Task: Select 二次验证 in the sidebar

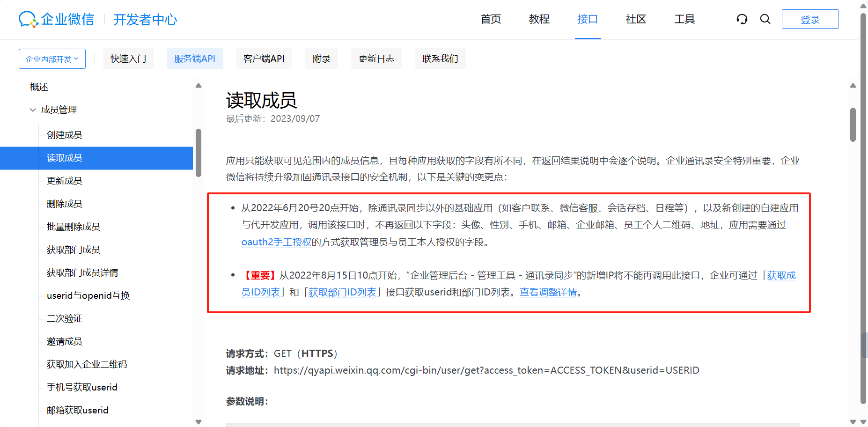Action: pos(65,319)
